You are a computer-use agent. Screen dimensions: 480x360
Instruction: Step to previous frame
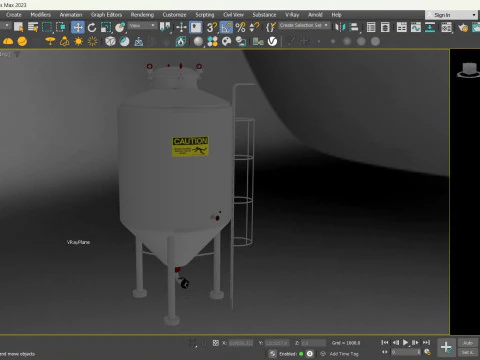coord(395,342)
